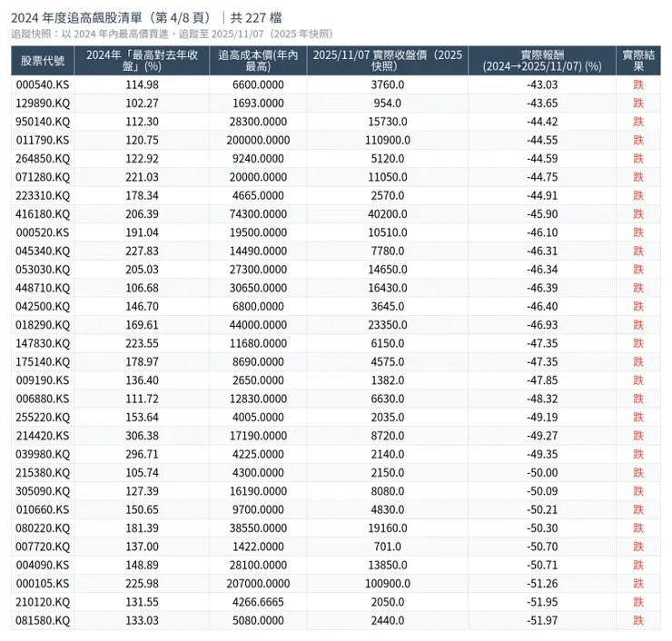Click the cost price 74300.0000
Viewport: 672px width, 641px height.
258,213
